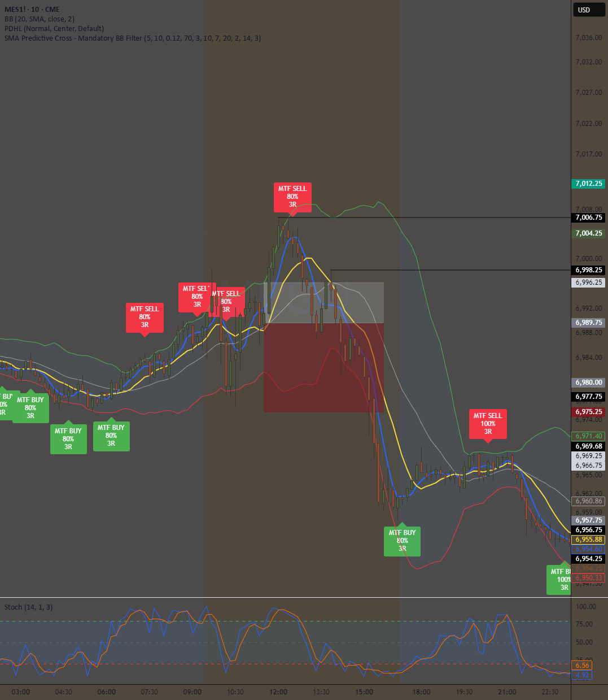Click the 6,957.75 price label
This screenshot has height=700, width=608.
[589, 520]
